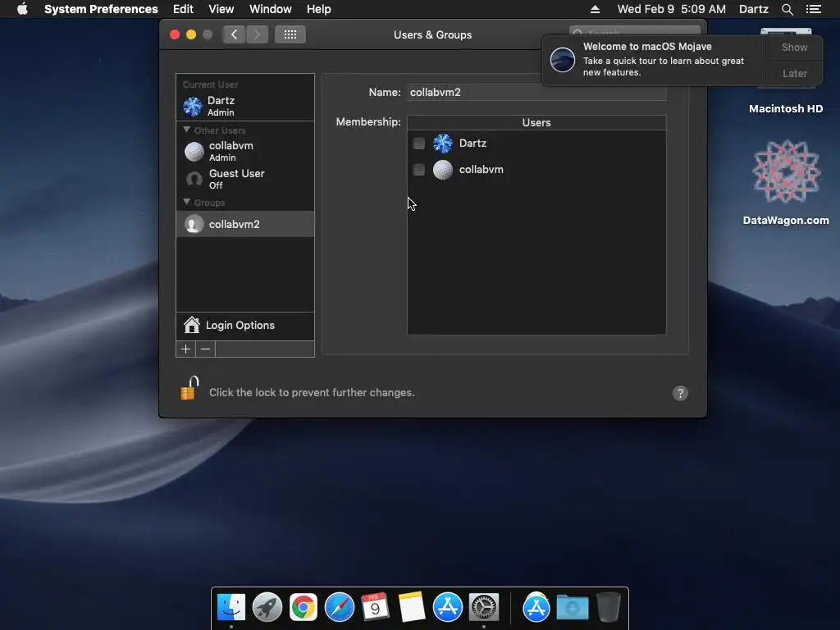
Task: Open Calendar from the dock
Action: pyautogui.click(x=375, y=608)
